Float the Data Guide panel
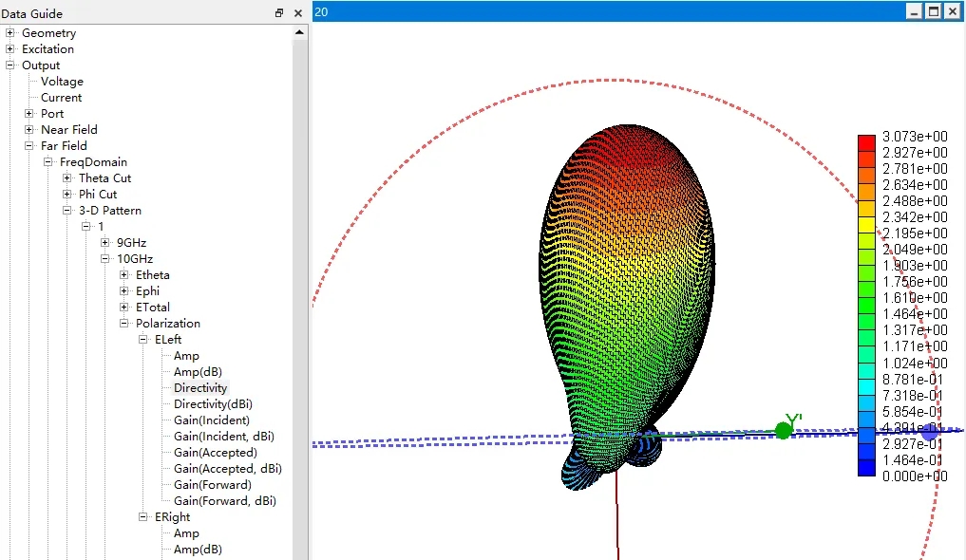 [x=279, y=13]
